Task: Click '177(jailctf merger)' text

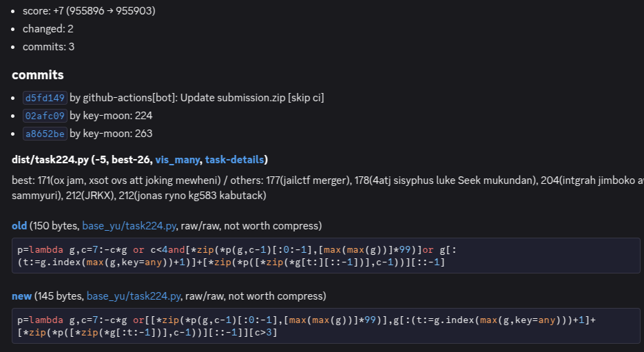Action: click(309, 180)
